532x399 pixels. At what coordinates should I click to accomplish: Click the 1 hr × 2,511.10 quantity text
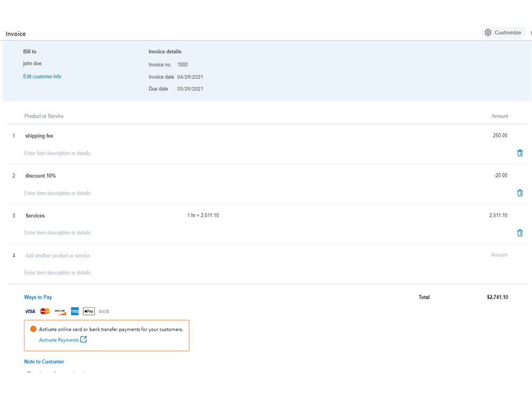coord(203,215)
